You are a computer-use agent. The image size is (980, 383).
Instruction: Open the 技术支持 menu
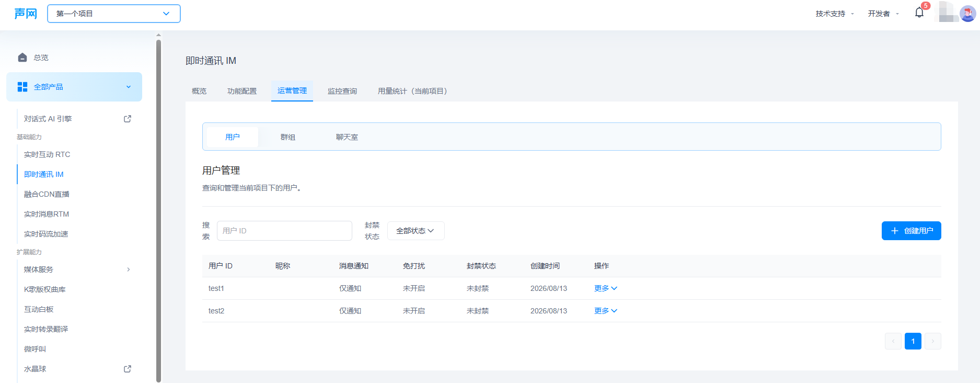(x=835, y=14)
